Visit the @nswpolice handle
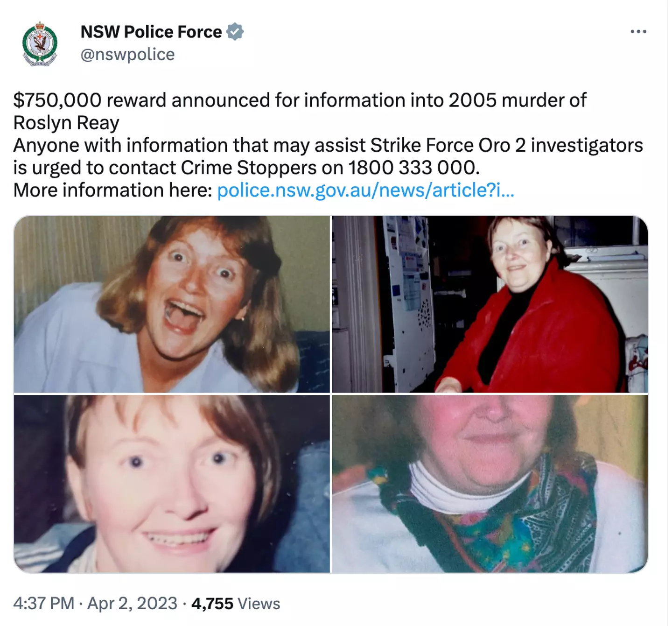The image size is (672, 626). click(x=127, y=55)
